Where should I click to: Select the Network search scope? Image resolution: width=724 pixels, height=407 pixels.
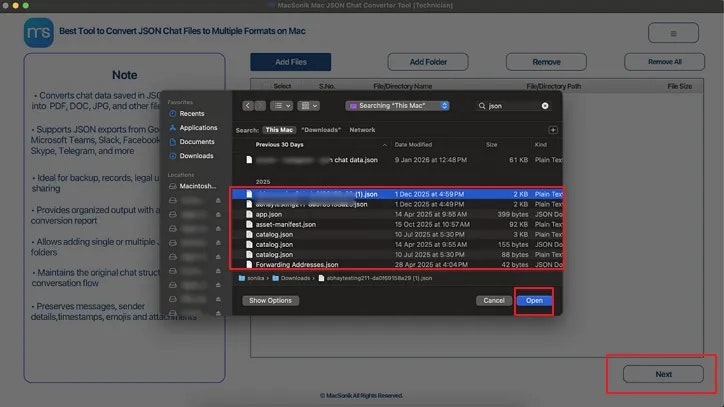(362, 130)
